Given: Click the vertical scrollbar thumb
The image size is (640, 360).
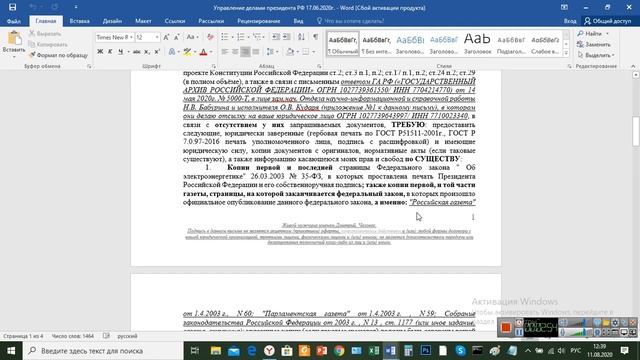Looking at the screenshot, I should (636, 131).
